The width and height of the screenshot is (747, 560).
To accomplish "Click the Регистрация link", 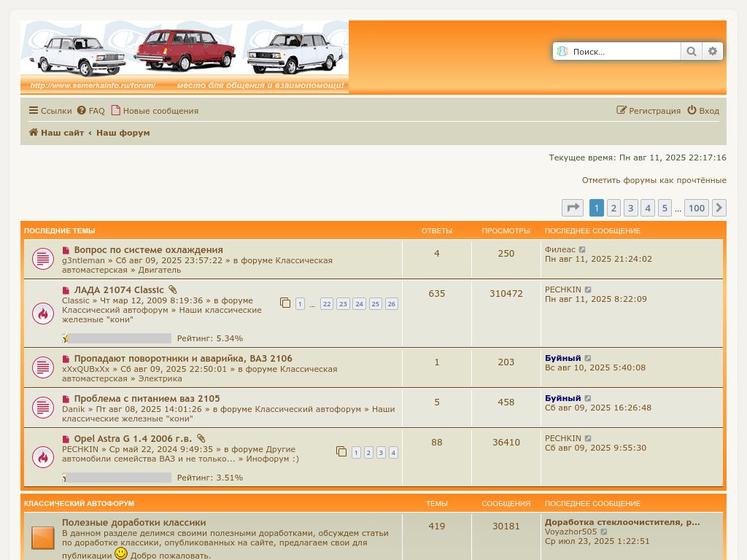I will [x=649, y=111].
